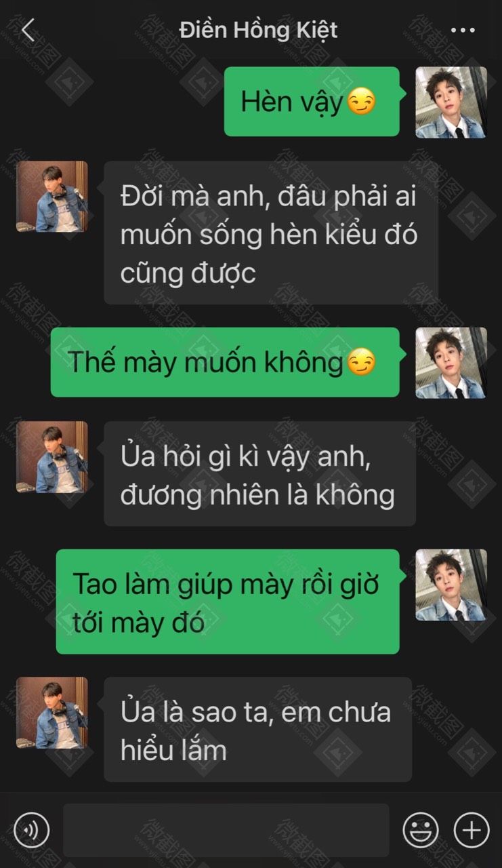Click the smirk emoji in "Hèn vậy" message
Viewport: 502px width, 868px height.
(x=361, y=102)
